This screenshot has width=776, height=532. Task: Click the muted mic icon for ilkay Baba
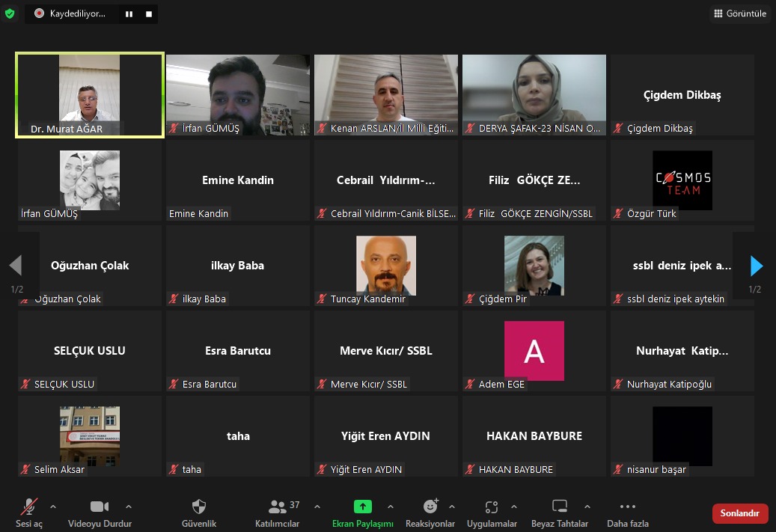point(174,299)
